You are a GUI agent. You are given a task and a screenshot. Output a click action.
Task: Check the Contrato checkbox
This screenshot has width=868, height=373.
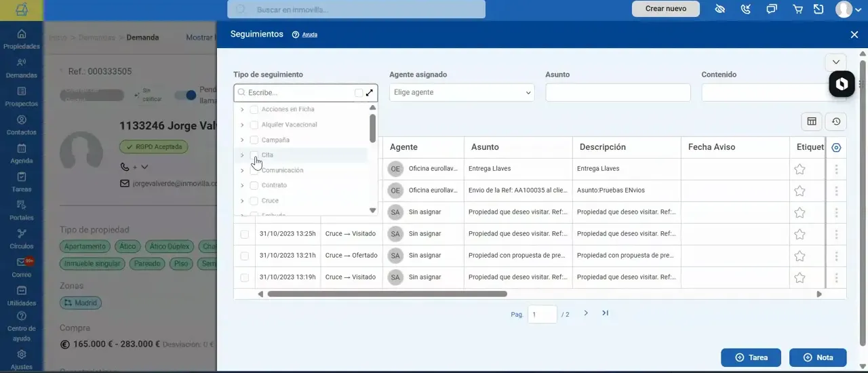254,185
